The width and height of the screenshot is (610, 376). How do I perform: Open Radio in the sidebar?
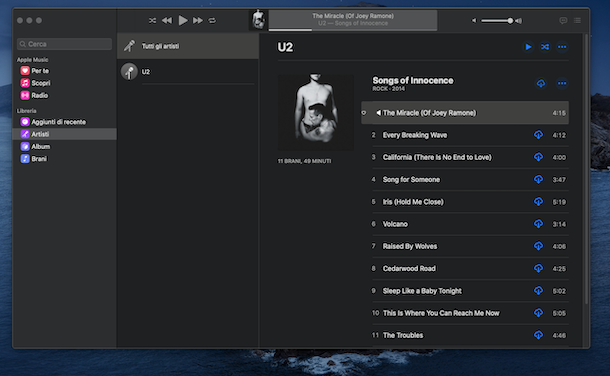click(x=64, y=95)
